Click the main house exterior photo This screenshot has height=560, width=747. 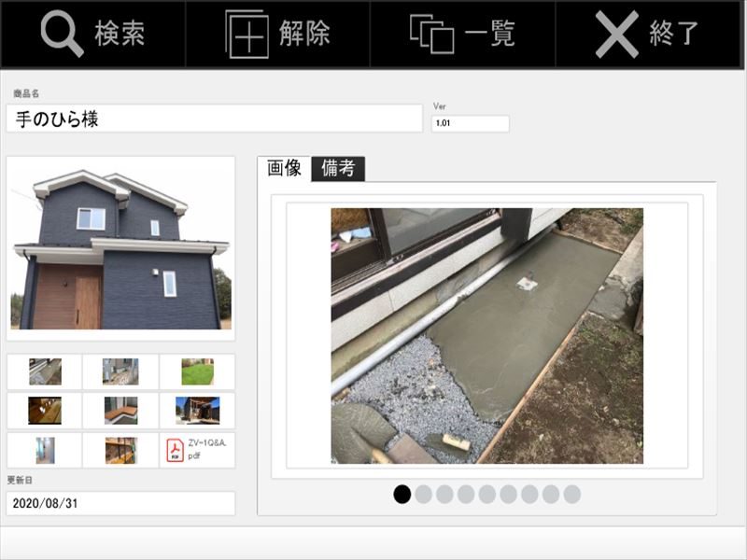click(x=120, y=248)
